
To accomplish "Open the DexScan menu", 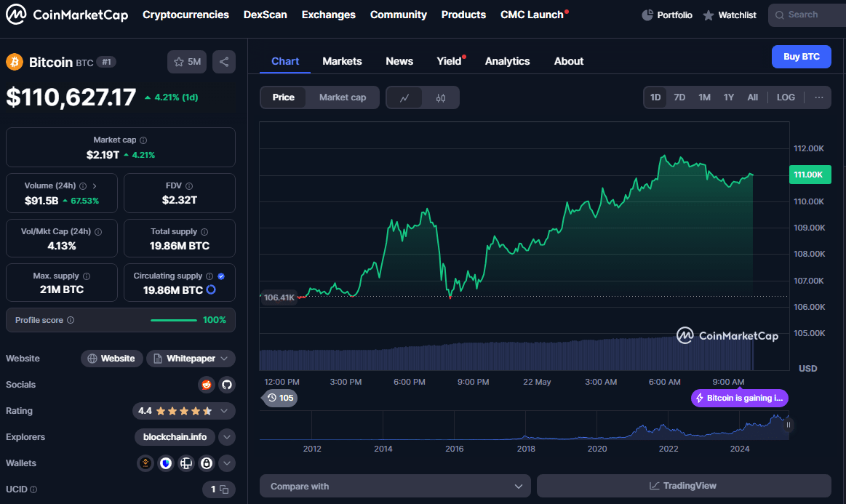I will click(x=265, y=15).
